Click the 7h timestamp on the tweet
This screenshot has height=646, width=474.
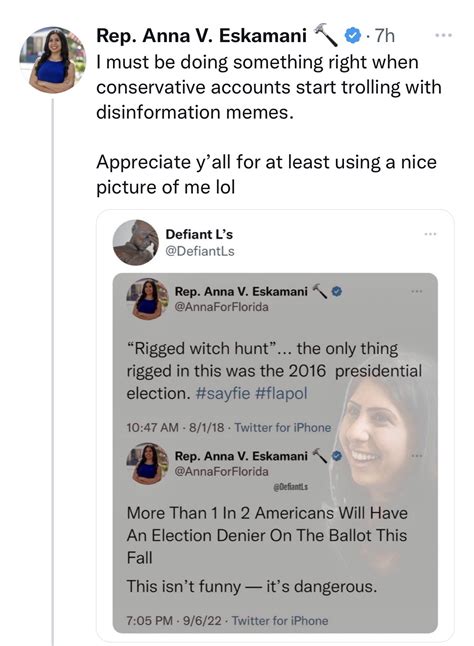[384, 36]
